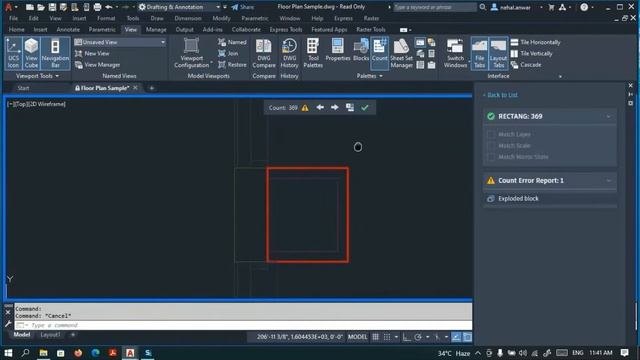
Task: Select Exploded block error item
Action: click(x=549, y=198)
